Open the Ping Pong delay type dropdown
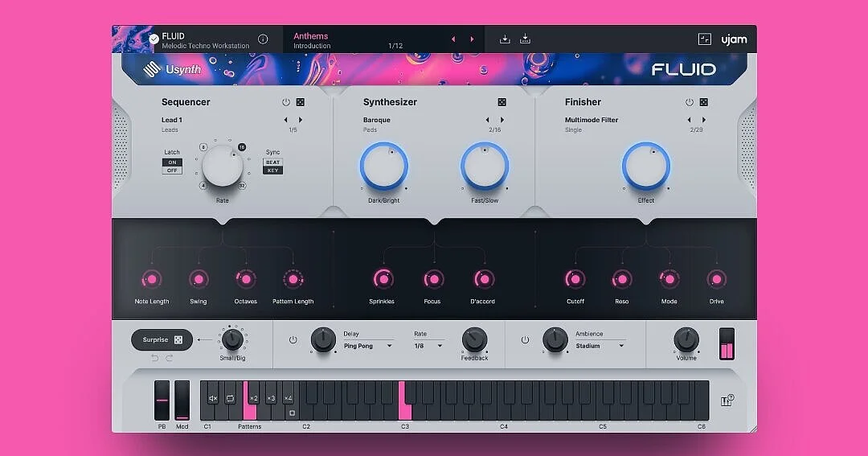This screenshot has width=868, height=456. click(x=368, y=346)
